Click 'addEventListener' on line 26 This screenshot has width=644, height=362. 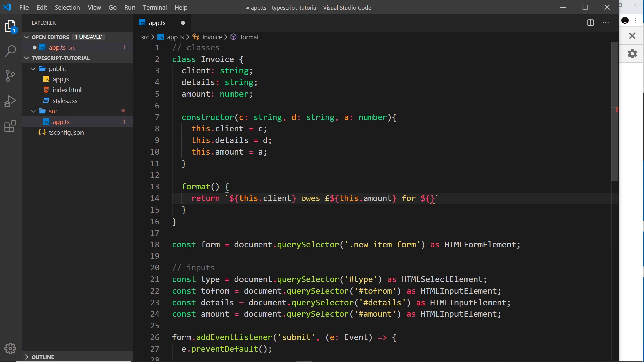[x=234, y=337]
